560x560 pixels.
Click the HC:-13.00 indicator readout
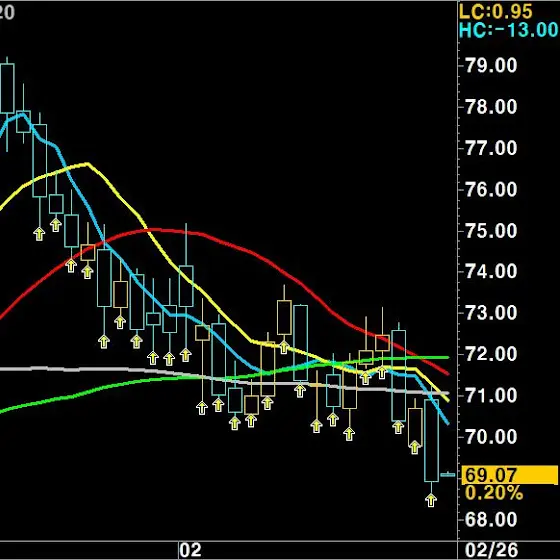(x=508, y=30)
